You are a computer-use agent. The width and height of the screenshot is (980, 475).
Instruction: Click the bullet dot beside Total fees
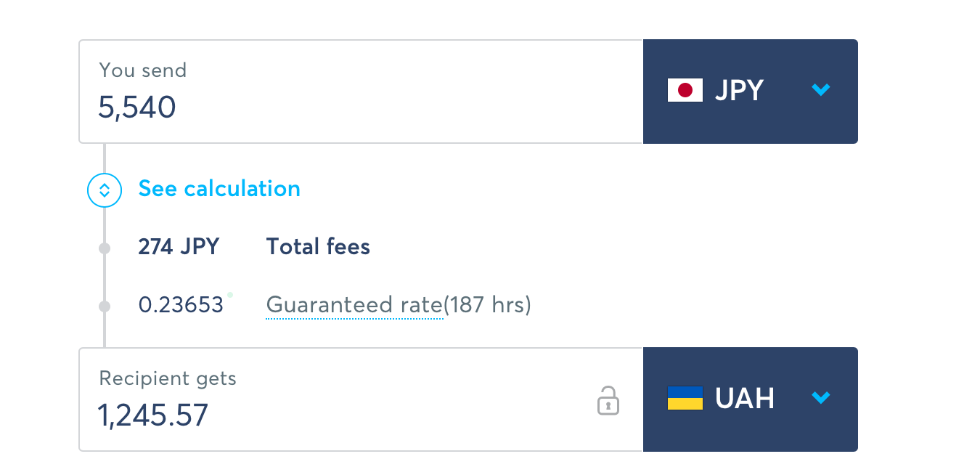105,248
